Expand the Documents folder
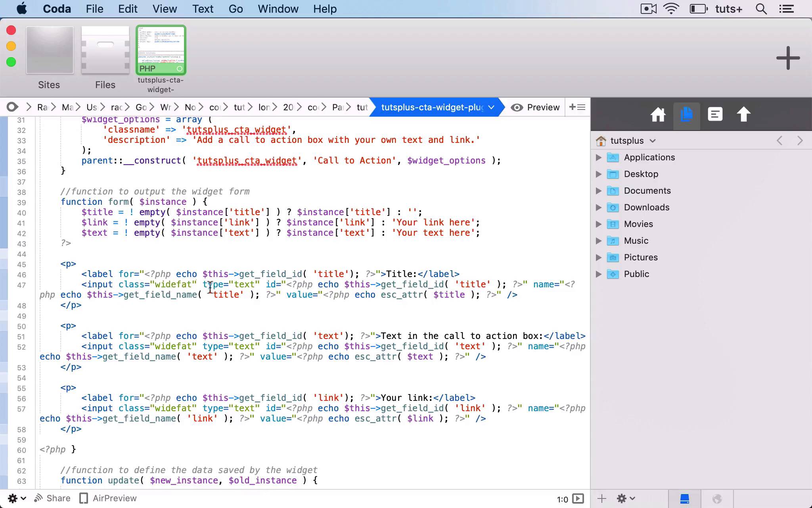Screen dimensions: 812x508 599,191
